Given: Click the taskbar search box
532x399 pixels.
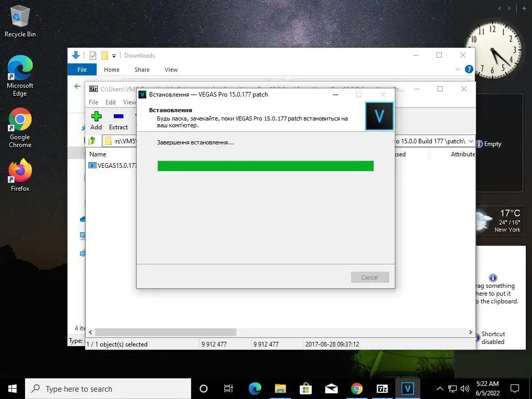Looking at the screenshot, I should pyautogui.click(x=108, y=389).
